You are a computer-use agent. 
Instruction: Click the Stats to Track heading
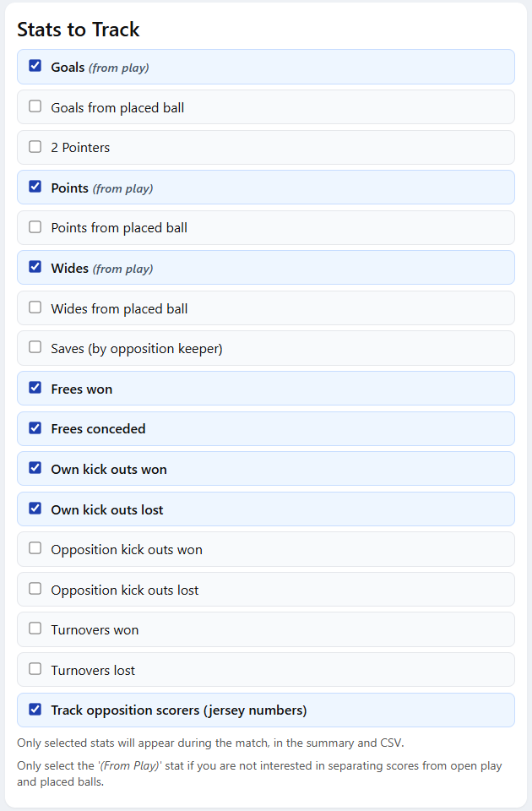coord(79,30)
